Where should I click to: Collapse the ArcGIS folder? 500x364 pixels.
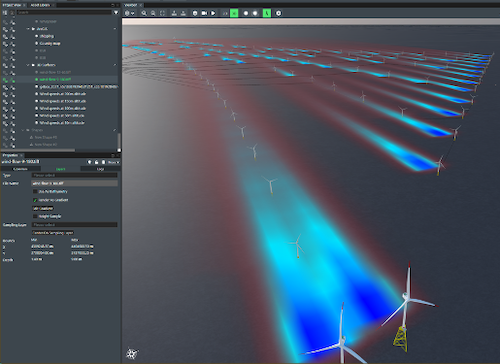(x=28, y=29)
